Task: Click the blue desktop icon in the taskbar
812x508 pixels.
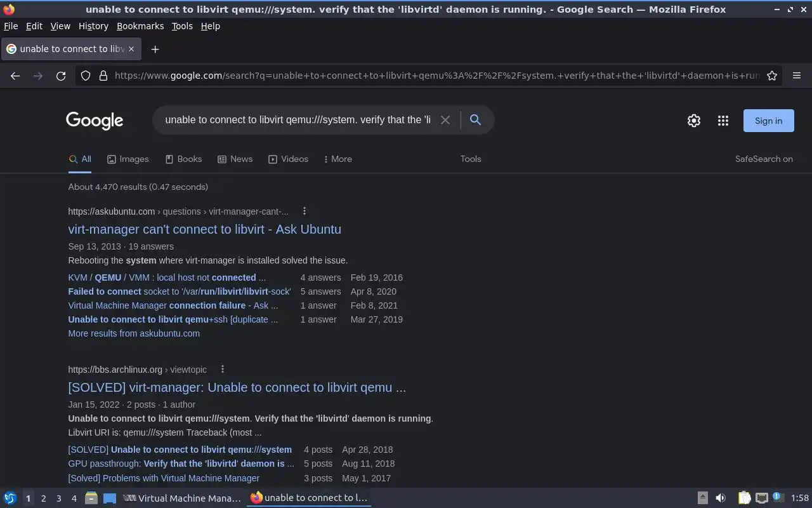Action: pos(110,498)
